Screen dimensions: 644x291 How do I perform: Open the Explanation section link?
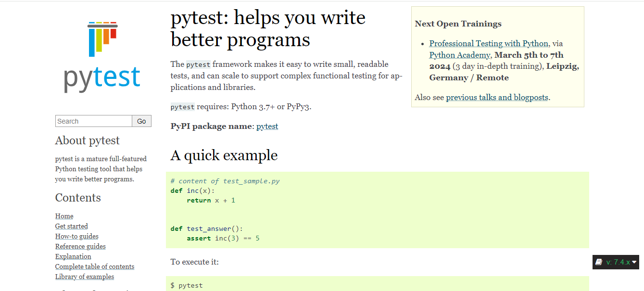click(x=73, y=257)
